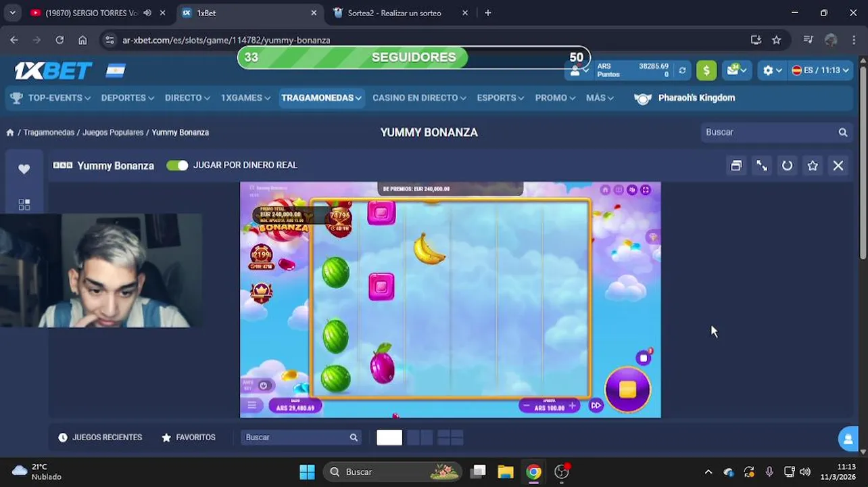Image resolution: width=868 pixels, height=487 pixels.
Task: Expand the MÁS menu
Action: tap(600, 98)
